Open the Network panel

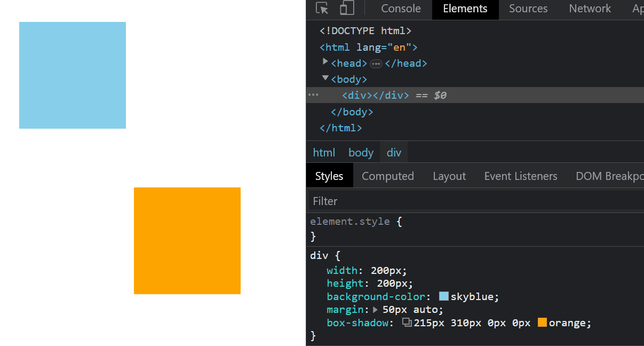coord(589,9)
